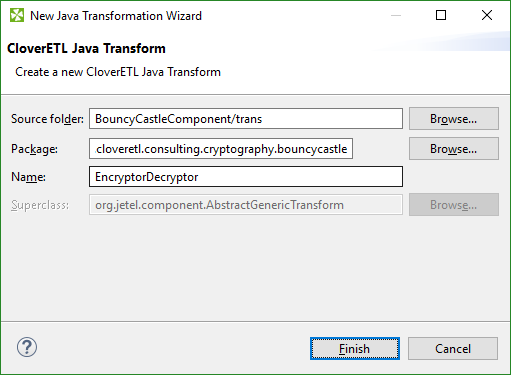Click the Name label

[28, 177]
